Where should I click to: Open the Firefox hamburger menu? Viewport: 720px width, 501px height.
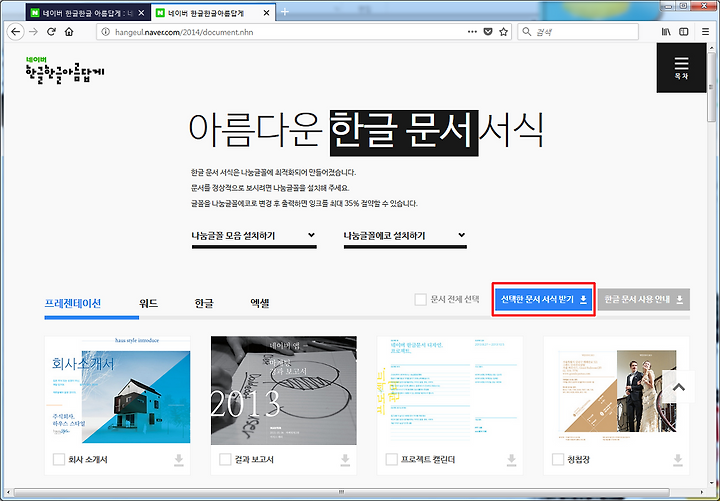pyautogui.click(x=705, y=32)
